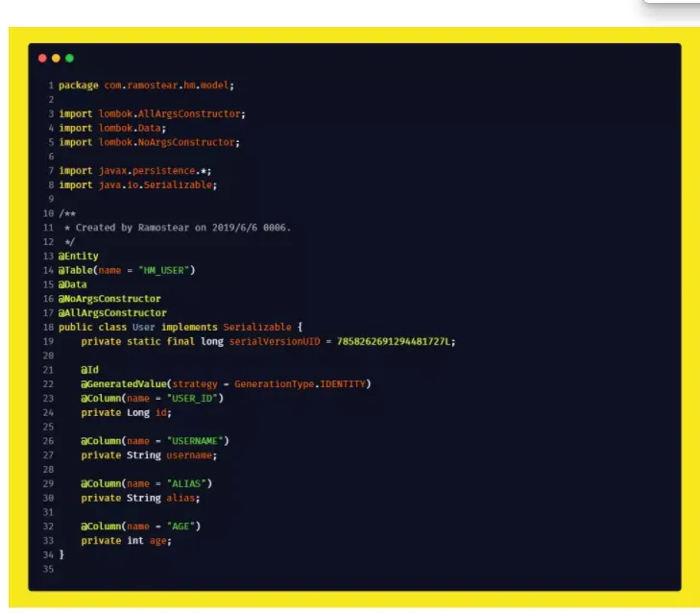Click the @AllArgsConstructor annotation on line 17
Image resolution: width=700 pixels, height=613 pixels.
coord(112,313)
